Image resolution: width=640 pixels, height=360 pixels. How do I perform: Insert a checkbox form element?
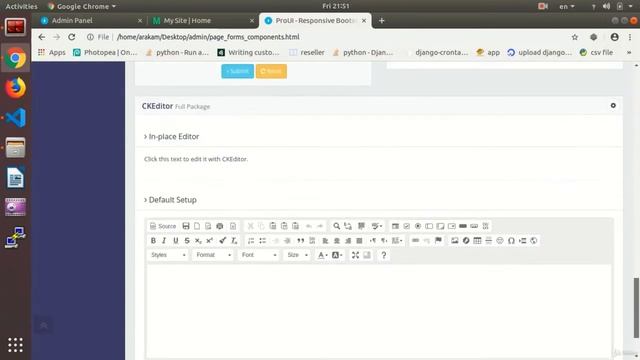(x=407, y=226)
